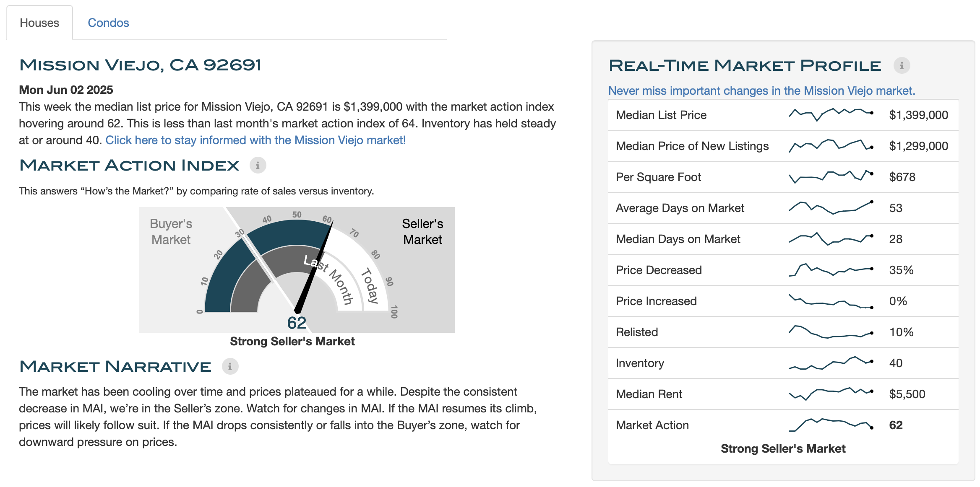Click the Median Price of New Listings row
980x487 pixels.
783,146
